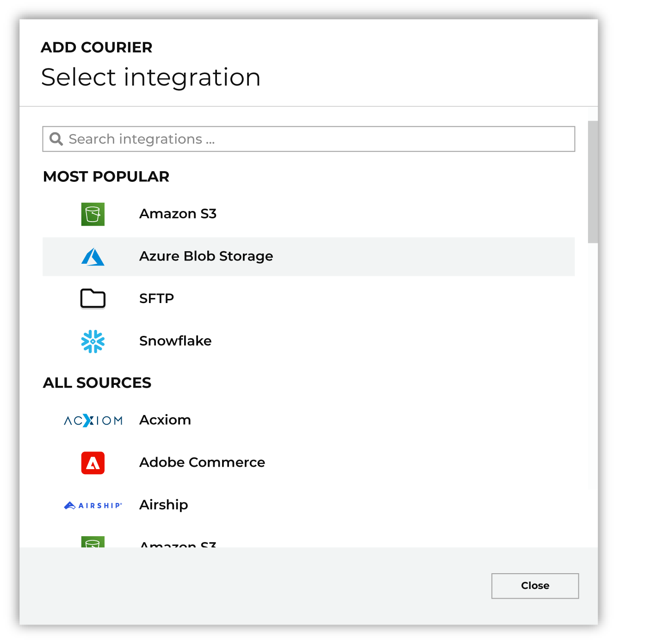Select the Acxiom source label
Screen dimensions: 656x644
click(x=165, y=420)
